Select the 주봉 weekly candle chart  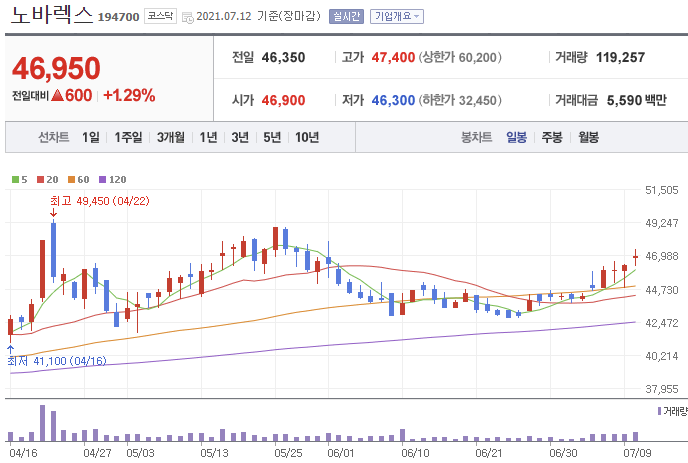pos(552,137)
